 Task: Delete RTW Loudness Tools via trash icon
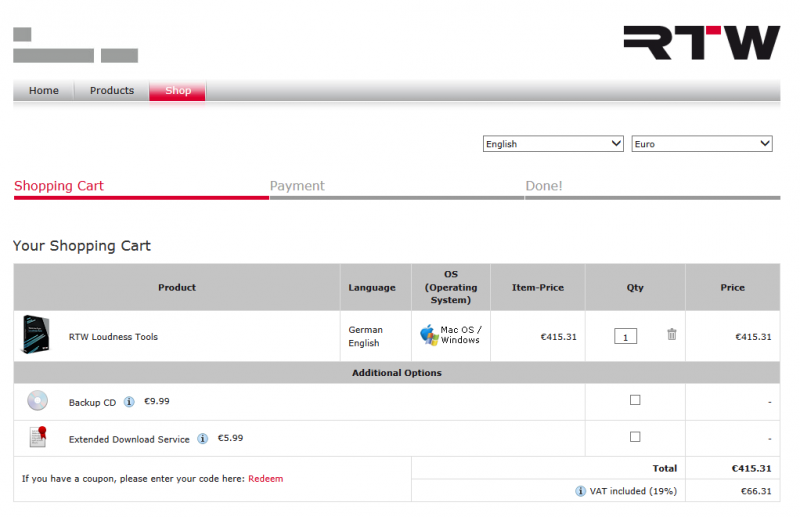point(671,334)
